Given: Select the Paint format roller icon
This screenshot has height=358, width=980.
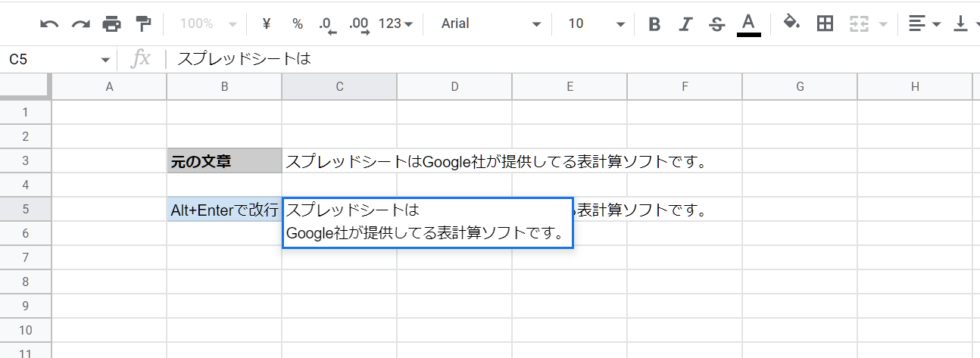Looking at the screenshot, I should [143, 24].
